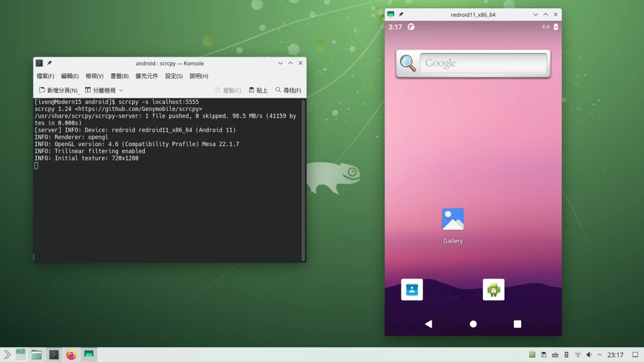
Task: Open the Gallery app on Android home screen
Action: click(453, 219)
